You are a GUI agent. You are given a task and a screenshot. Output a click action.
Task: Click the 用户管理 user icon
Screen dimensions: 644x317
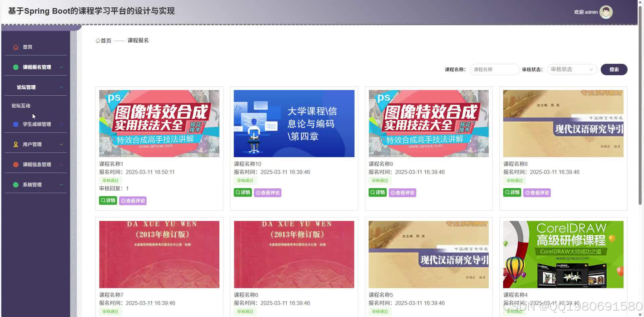tap(15, 144)
